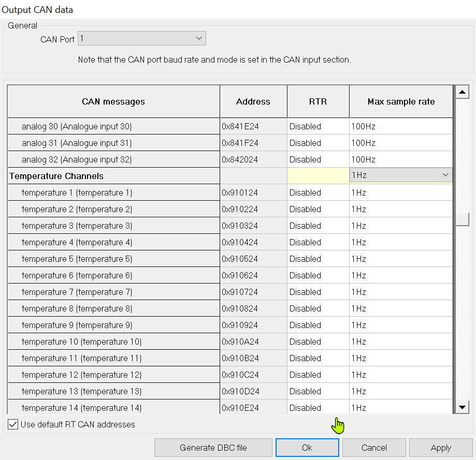Click the RTR column header
Screen dimensions: 476x460
pos(318,101)
